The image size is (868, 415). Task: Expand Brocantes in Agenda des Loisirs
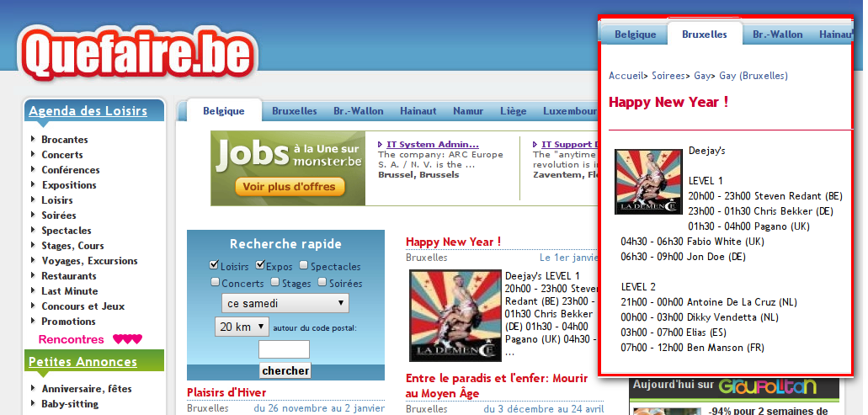tap(64, 140)
